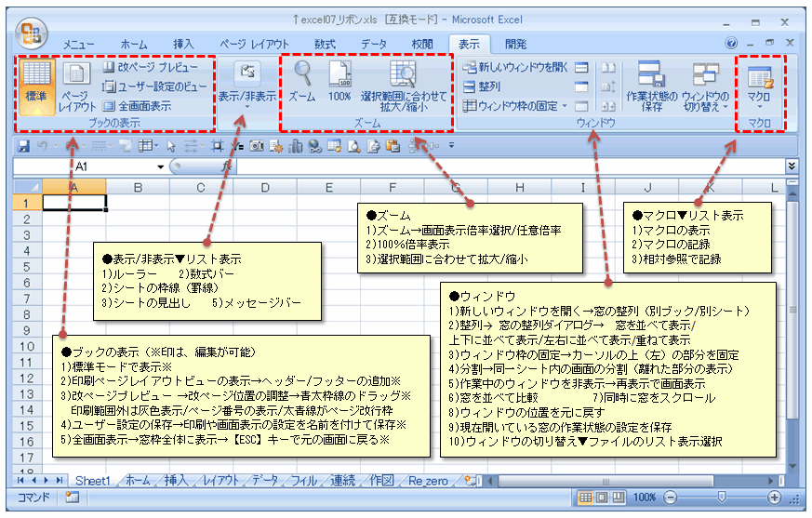Go to next sheet with tab navigation arrow
Viewport: 812px width, 518px height.
[x=47, y=481]
